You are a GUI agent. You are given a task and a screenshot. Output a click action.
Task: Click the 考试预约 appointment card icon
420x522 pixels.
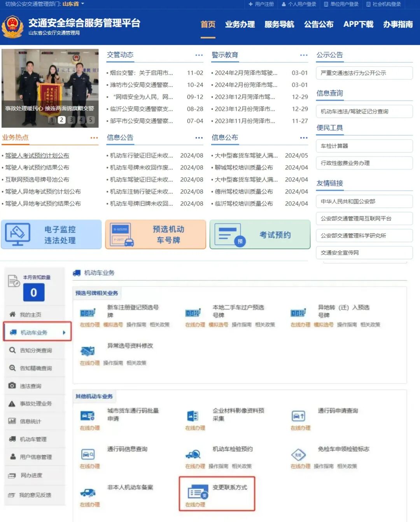click(230, 234)
